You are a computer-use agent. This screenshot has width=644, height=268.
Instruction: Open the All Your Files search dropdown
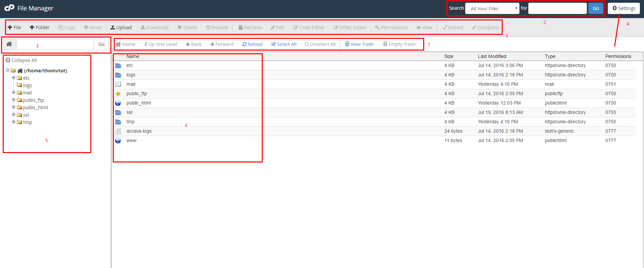point(492,8)
